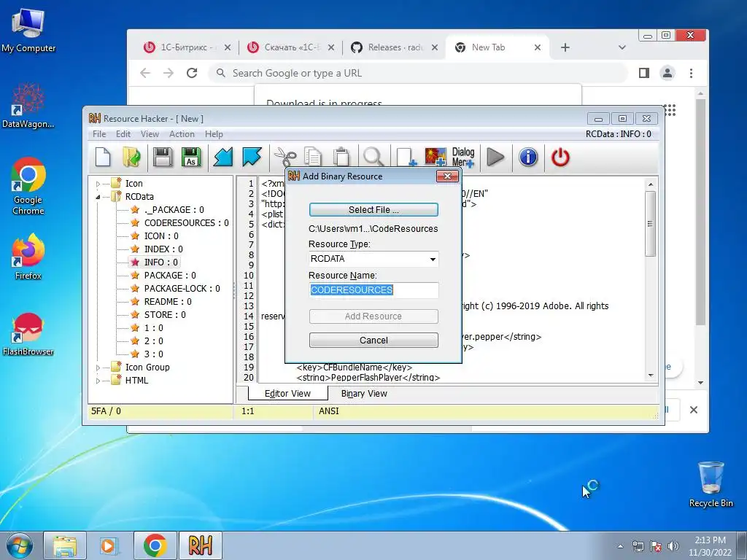This screenshot has width=747, height=560.
Task: Click the magnifying glass Find icon
Action: pos(373,157)
